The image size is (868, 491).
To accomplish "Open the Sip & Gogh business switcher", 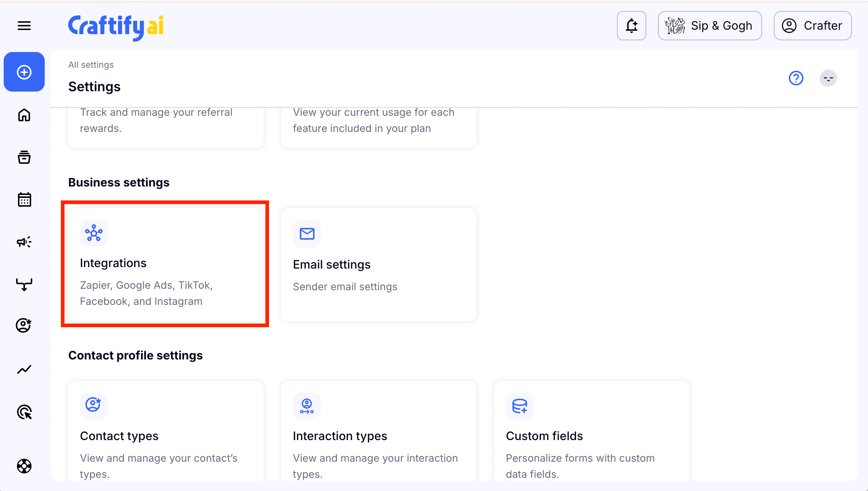I will coord(710,26).
